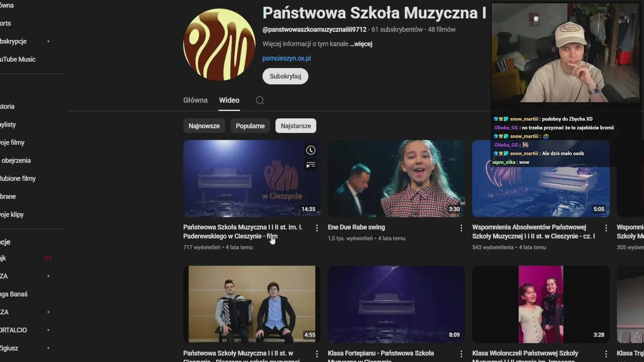
Task: Sort videos by Popularne
Action: 250,126
